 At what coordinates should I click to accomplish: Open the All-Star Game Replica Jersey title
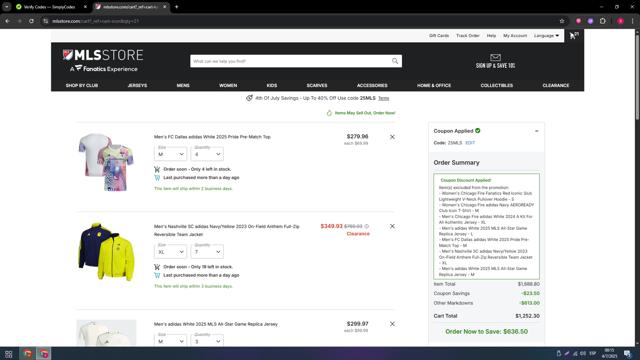216,324
